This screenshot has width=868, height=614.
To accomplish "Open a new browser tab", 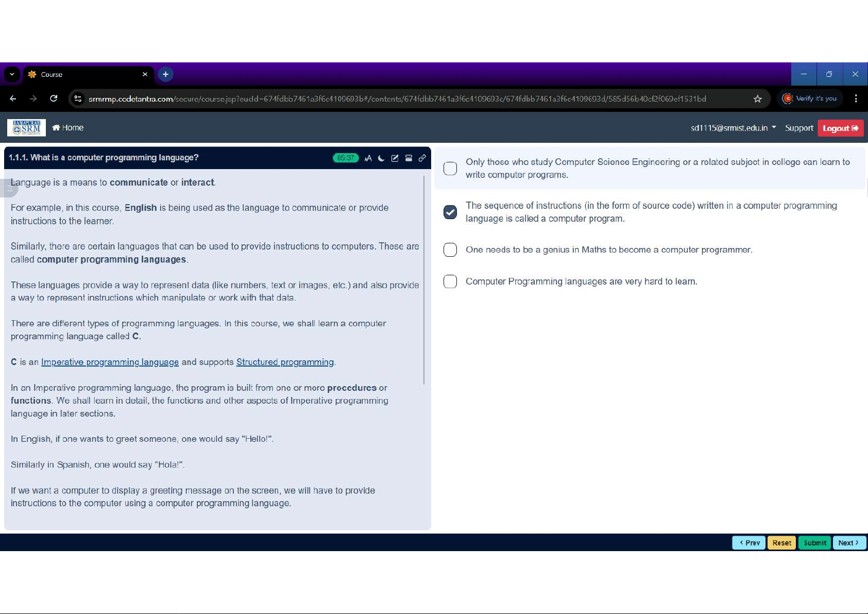I will coord(165,74).
